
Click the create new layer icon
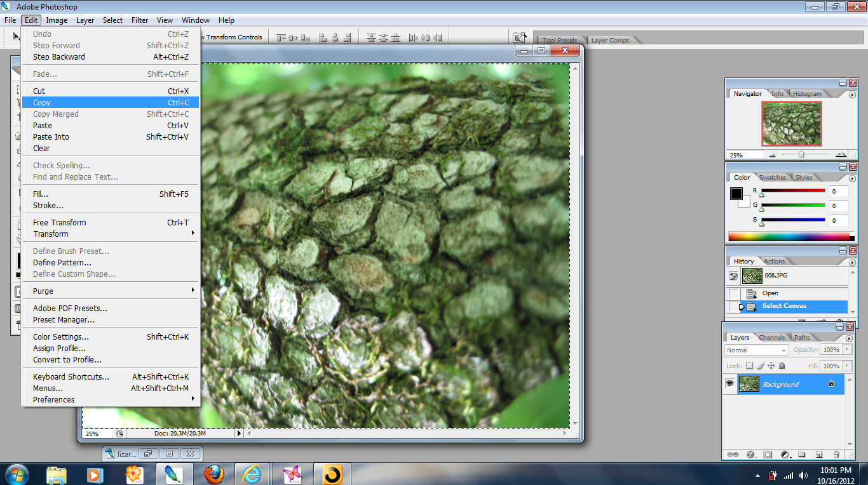[x=819, y=455]
